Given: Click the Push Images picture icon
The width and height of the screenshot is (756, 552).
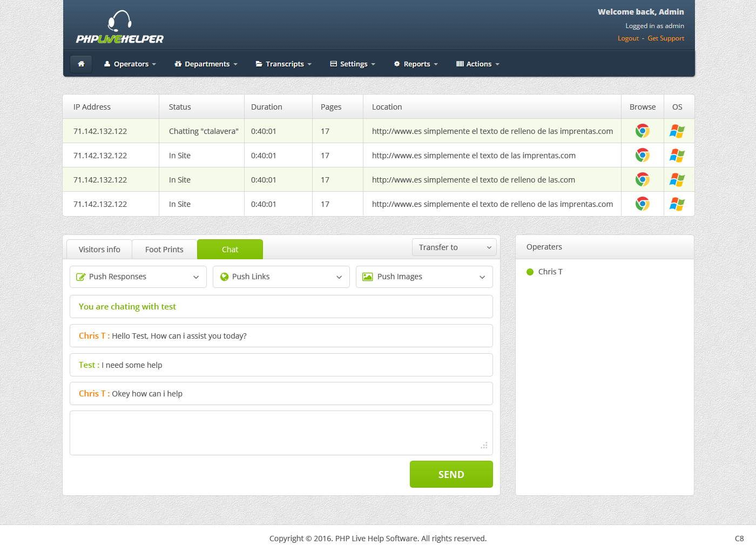Looking at the screenshot, I should 368,277.
